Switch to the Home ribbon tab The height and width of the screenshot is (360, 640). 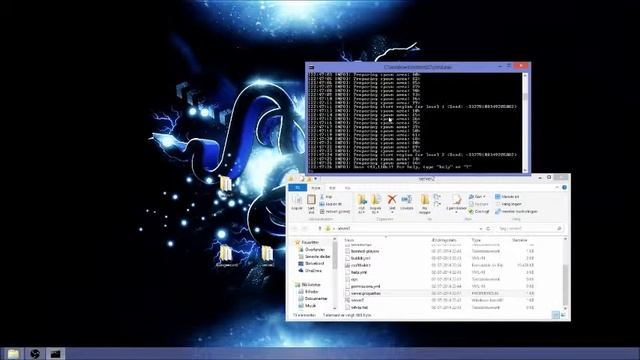tap(316, 188)
